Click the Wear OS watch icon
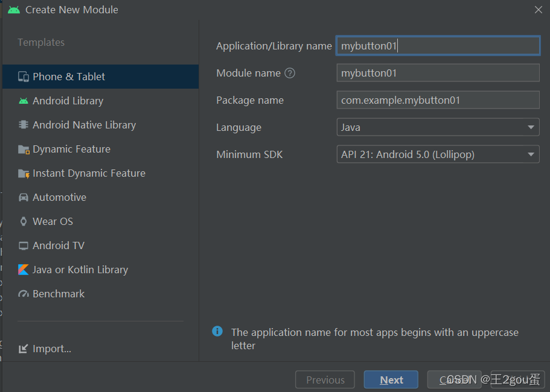Screen dimensions: 550x392 (x=24, y=221)
